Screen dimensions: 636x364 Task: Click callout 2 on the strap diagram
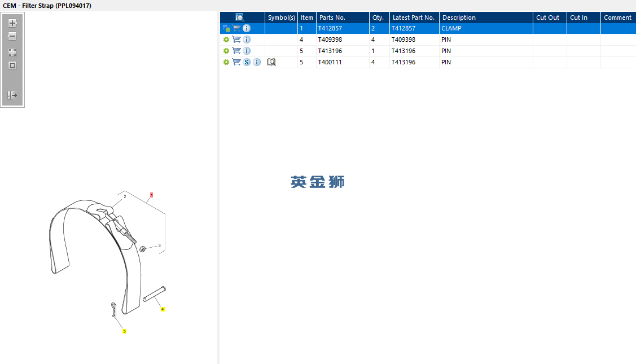[x=125, y=197]
